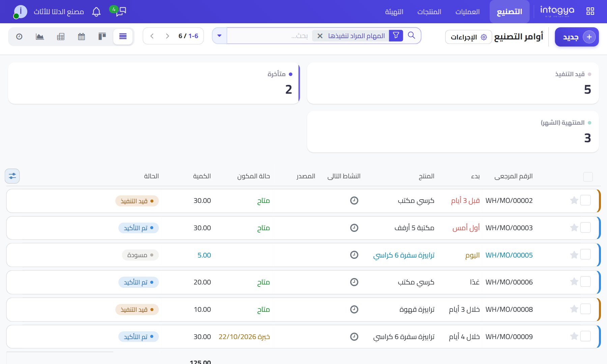This screenshot has width=607, height=364.
Task: Open the WH/MO/00005 order link
Action: click(509, 255)
